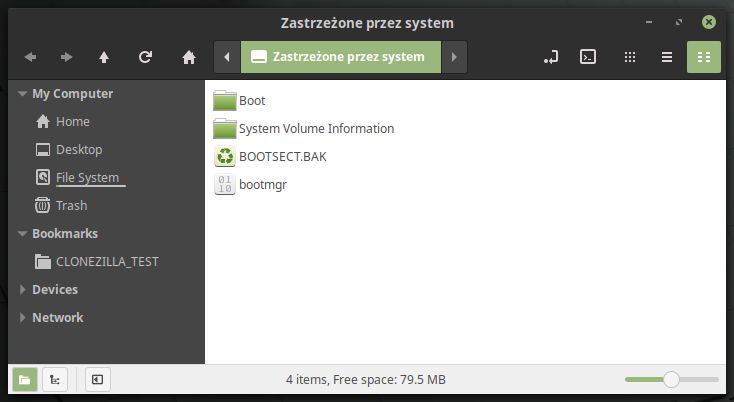Show places in the sidebar
This screenshot has width=734, height=402.
coord(25,380)
